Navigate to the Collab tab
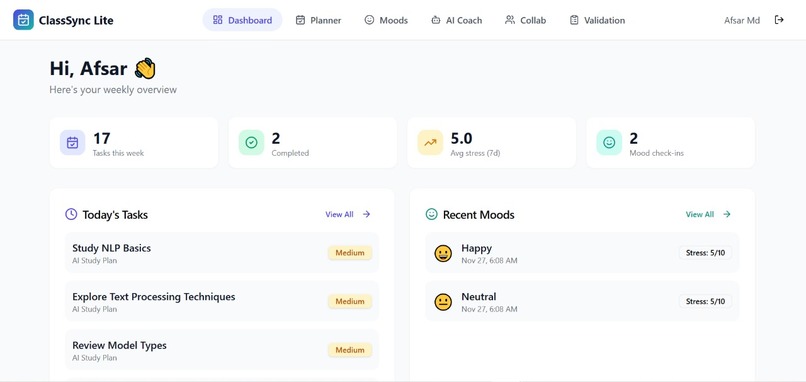806x382 pixels. pyautogui.click(x=525, y=20)
